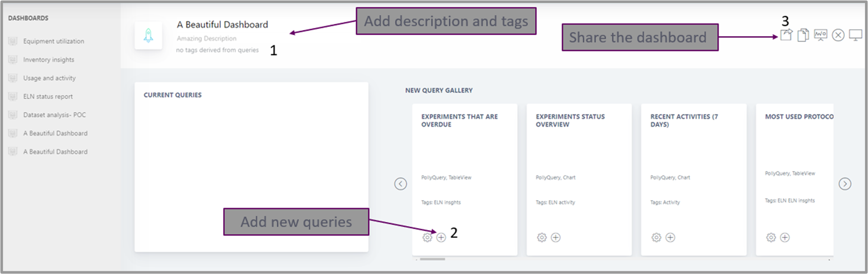
Task: Add Experiments Status Overview query with plus
Action: [555, 238]
